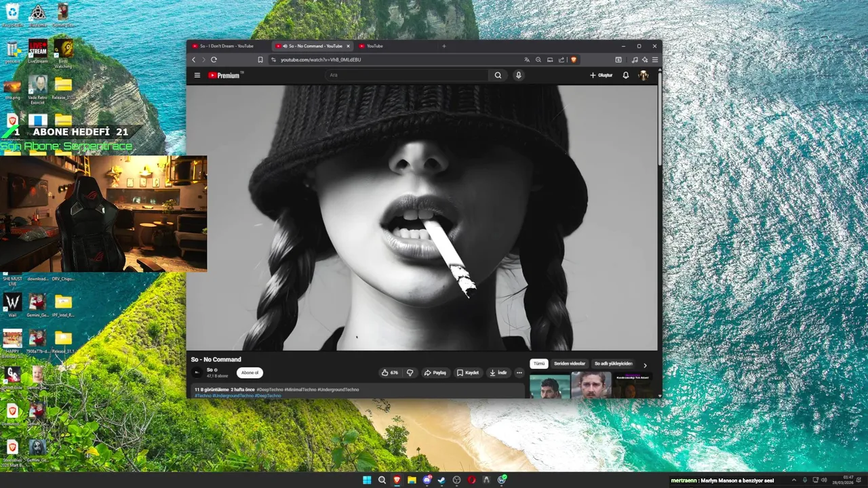The height and width of the screenshot is (488, 868).
Task: Open the So channel avatar
Action: (197, 373)
